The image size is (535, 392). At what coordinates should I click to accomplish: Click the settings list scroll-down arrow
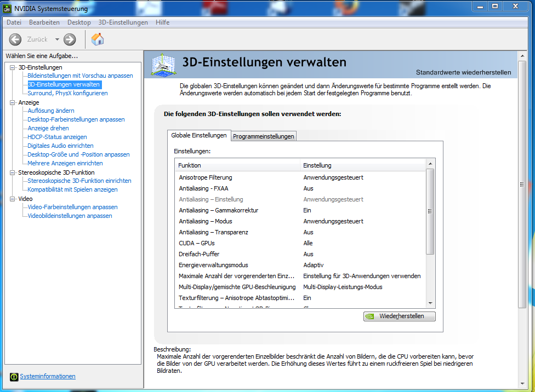(430, 303)
